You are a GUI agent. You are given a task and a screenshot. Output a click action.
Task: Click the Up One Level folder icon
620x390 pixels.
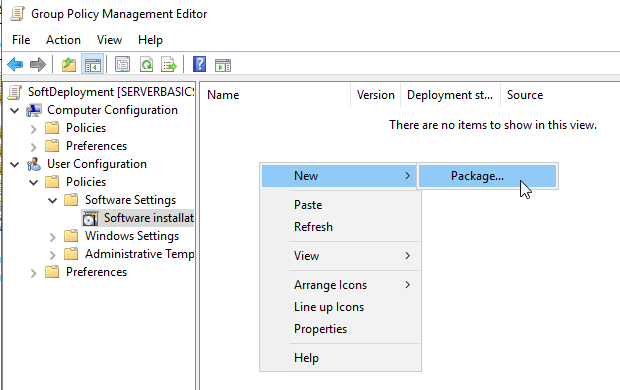[x=69, y=64]
